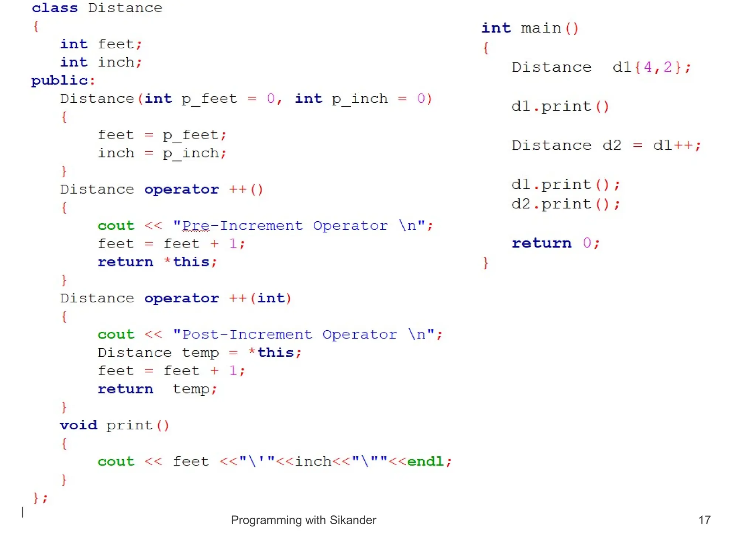Click the 'int feet;' member declaration
This screenshot has height=535, width=756.
[101, 44]
